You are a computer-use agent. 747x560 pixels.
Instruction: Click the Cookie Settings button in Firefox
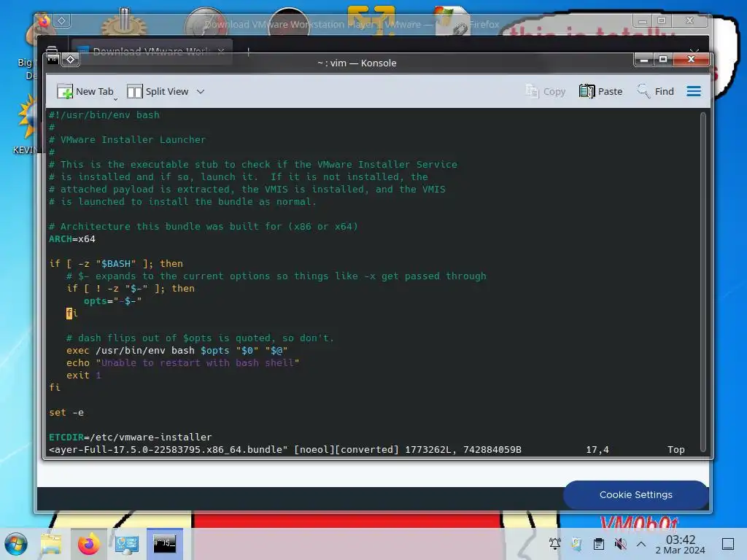[x=635, y=495]
